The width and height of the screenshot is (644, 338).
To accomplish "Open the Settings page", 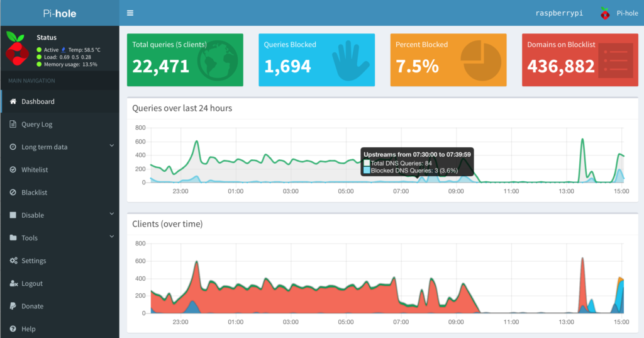I will click(60, 261).
